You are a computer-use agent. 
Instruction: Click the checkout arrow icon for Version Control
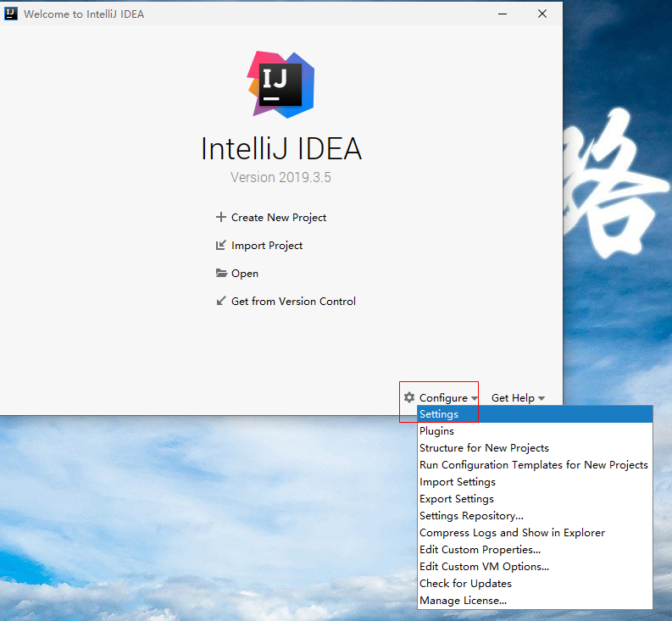[x=220, y=301]
